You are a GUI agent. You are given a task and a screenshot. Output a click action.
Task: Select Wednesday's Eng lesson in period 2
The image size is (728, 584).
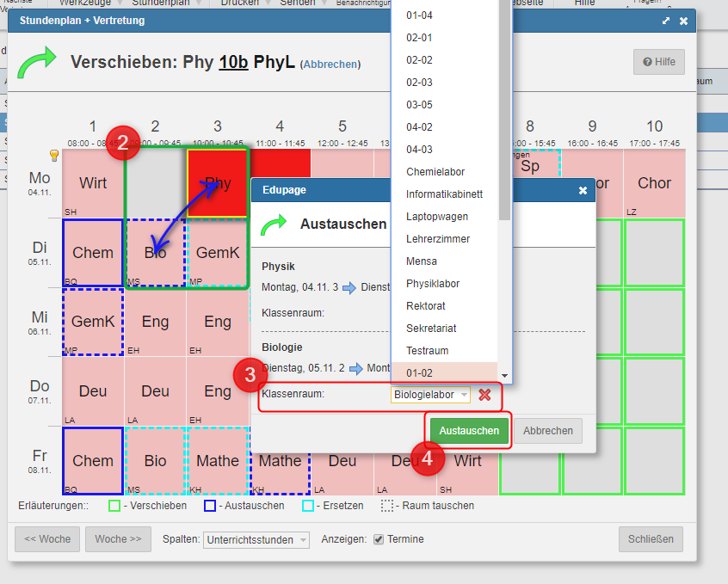(155, 322)
